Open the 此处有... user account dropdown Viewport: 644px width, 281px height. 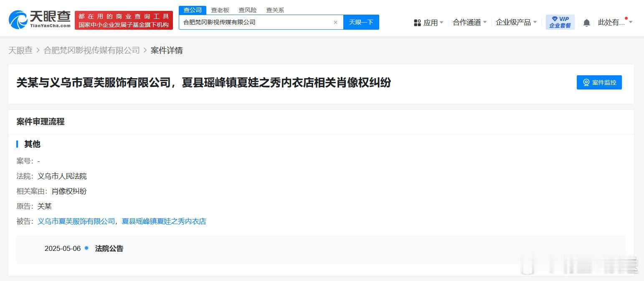tap(615, 23)
